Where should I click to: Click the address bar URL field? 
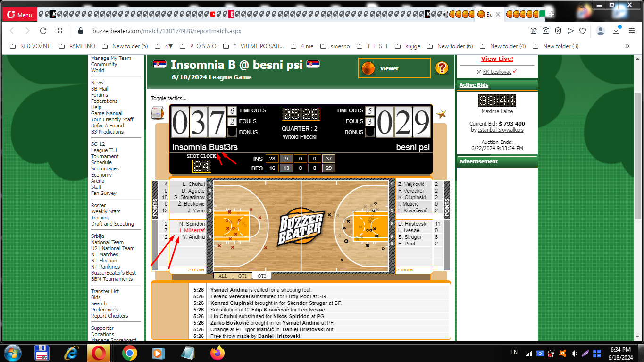tap(167, 31)
